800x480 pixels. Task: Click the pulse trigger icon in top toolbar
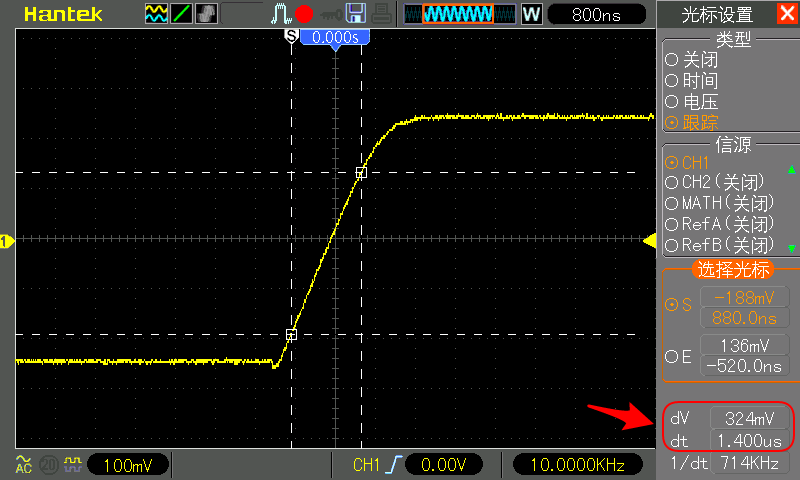[x=281, y=14]
